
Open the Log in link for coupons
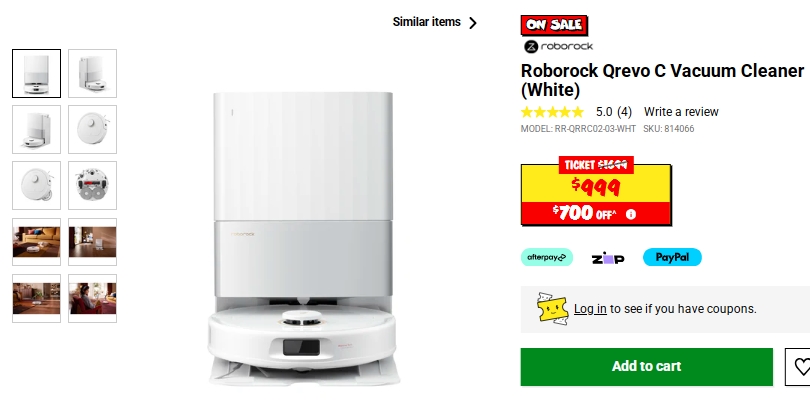pyautogui.click(x=590, y=309)
